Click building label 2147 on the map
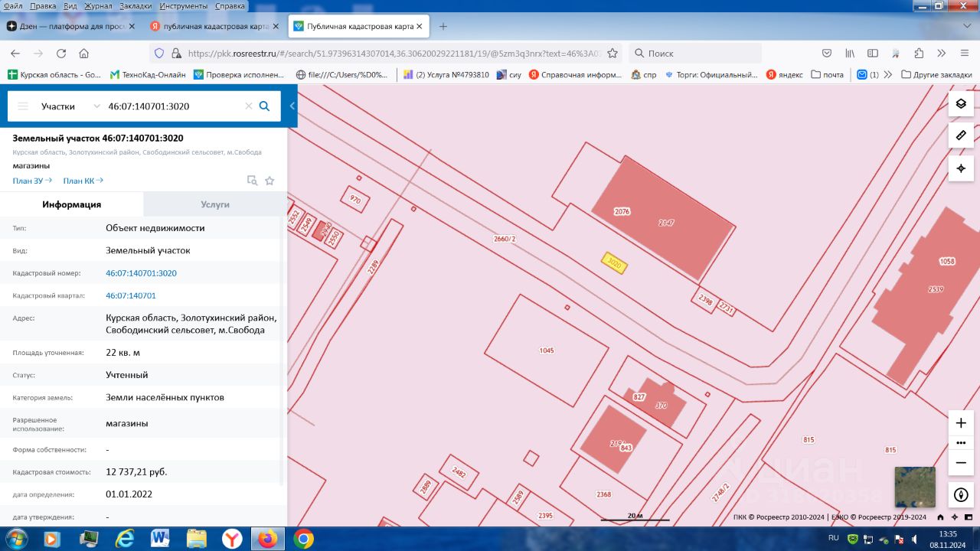The width and height of the screenshot is (980, 551). point(666,223)
